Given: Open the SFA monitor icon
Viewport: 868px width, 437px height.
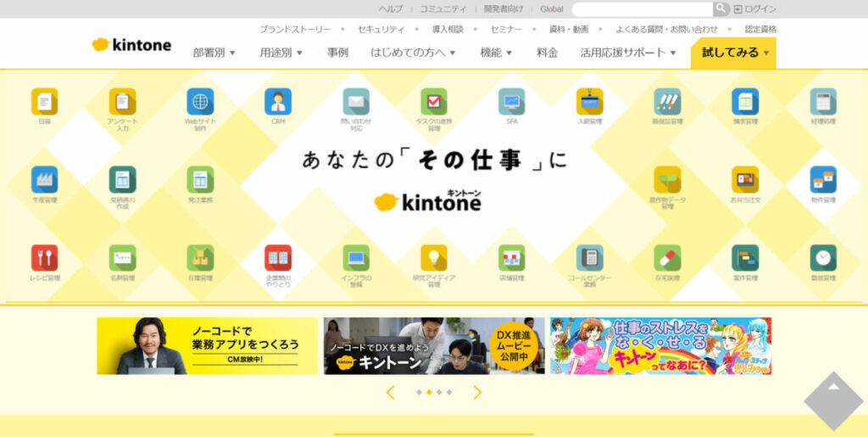Looking at the screenshot, I should click(511, 102).
